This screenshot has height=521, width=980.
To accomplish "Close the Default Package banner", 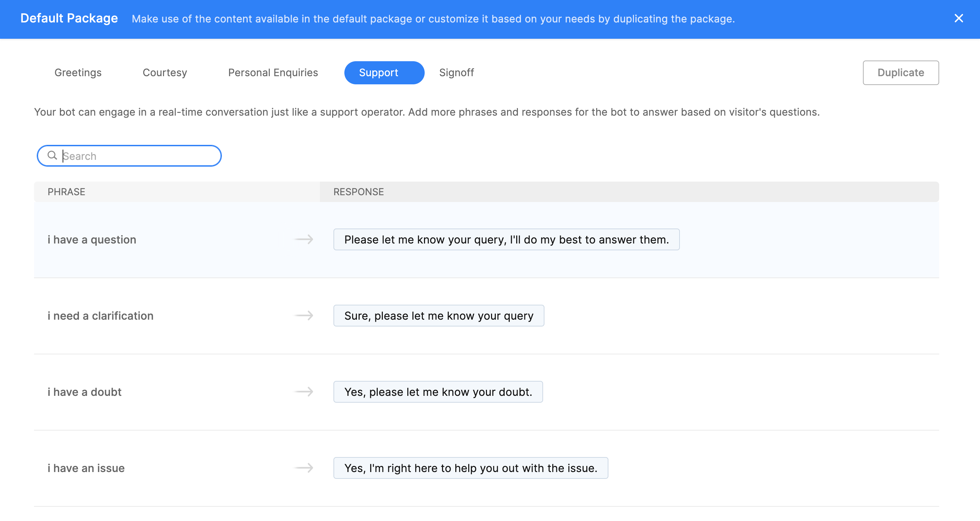I will click(x=958, y=18).
